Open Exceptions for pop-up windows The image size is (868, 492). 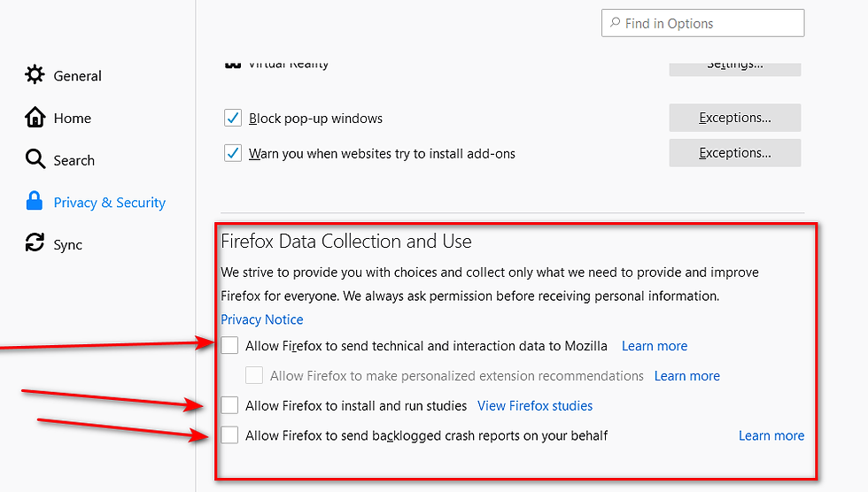[x=734, y=118]
